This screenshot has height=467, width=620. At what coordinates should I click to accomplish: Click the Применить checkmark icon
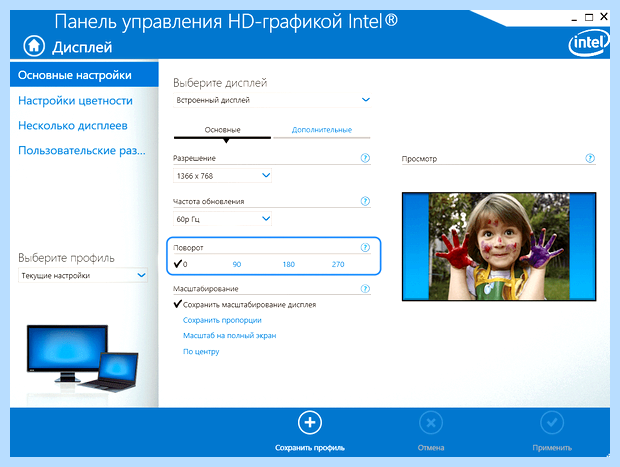(x=552, y=423)
